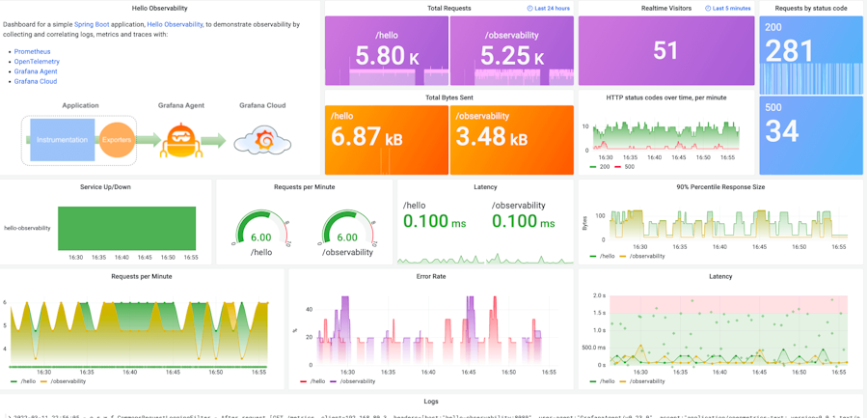The image size is (868, 418).
Task: Open the 90% Percentile Response Size panel menu
Action: (720, 187)
